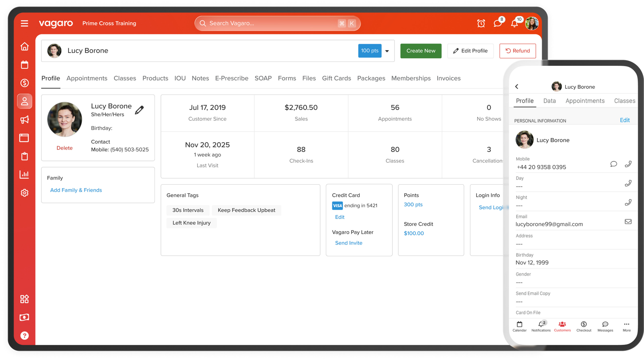Open Checkout in the mobile bottom bar
The width and height of the screenshot is (644, 360).
[x=584, y=326]
